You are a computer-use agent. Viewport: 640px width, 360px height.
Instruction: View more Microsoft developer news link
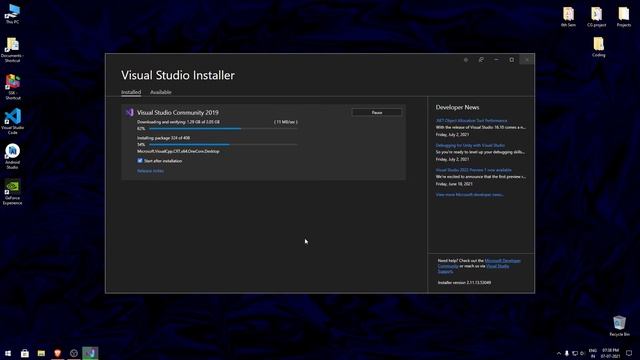(469, 195)
